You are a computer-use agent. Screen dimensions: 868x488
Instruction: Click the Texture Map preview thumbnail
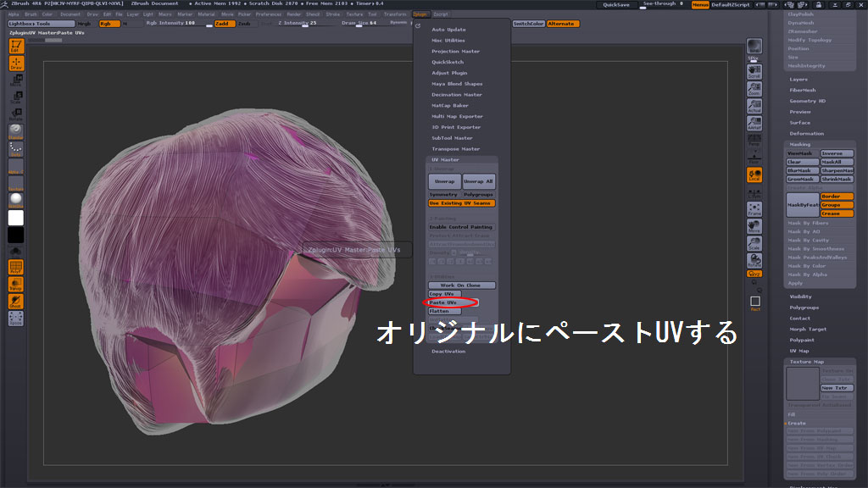[x=803, y=384]
